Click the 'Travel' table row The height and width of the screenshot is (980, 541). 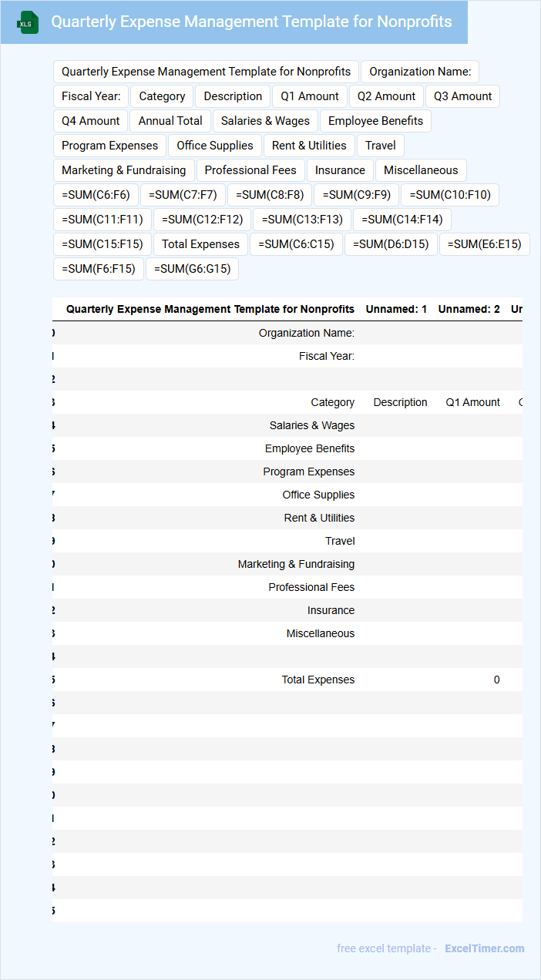287,541
